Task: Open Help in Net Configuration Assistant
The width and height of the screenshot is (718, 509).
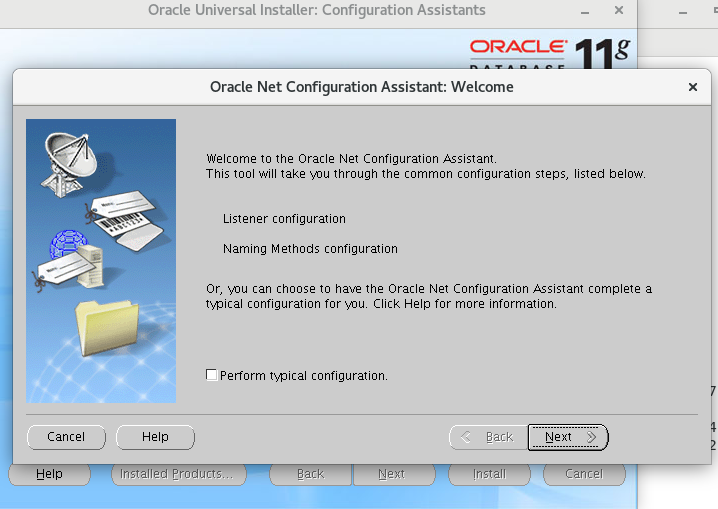Action: click(x=155, y=437)
